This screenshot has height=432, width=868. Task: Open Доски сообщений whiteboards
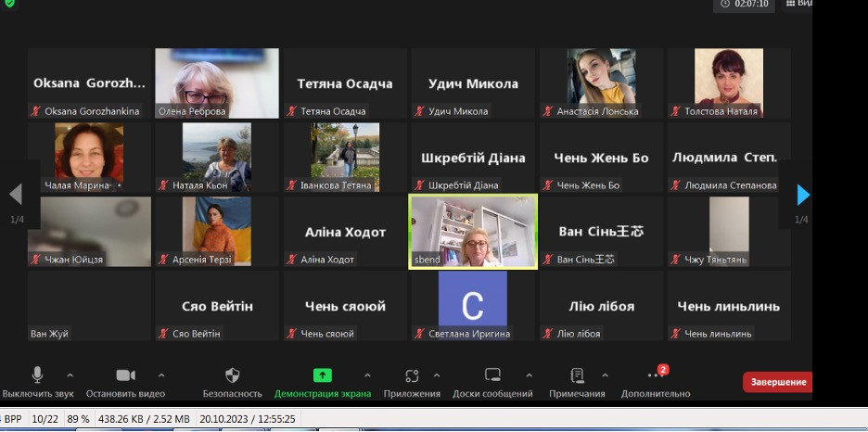[492, 375]
